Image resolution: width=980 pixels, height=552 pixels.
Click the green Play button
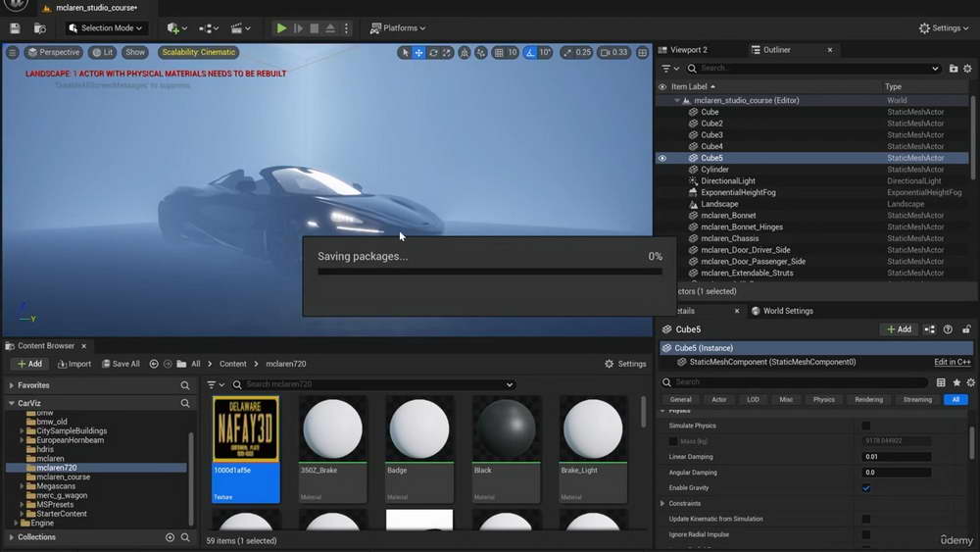pos(281,28)
